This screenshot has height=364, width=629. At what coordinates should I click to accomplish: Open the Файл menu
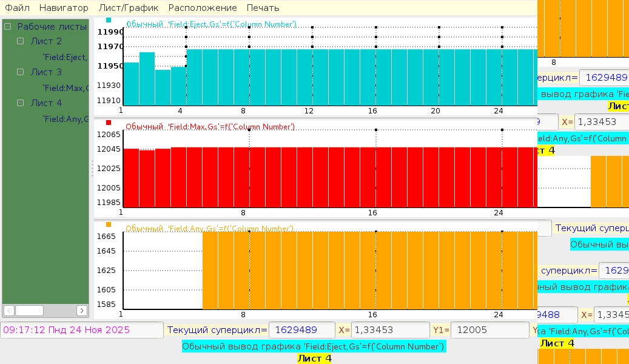pos(18,8)
